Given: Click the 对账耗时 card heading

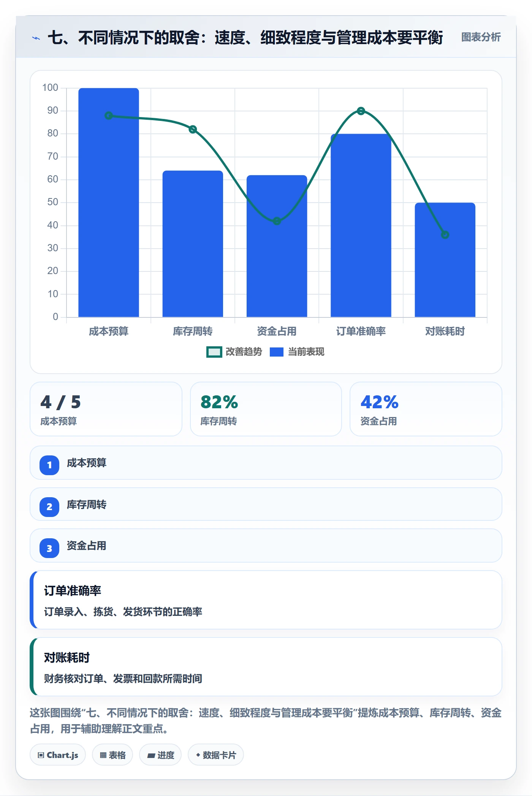Looking at the screenshot, I should [67, 658].
